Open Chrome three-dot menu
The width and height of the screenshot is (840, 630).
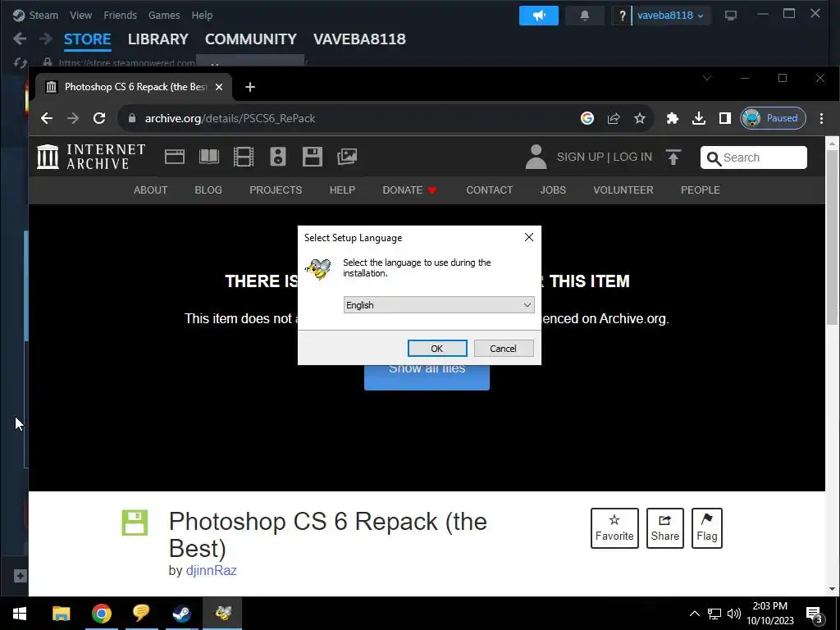821,118
